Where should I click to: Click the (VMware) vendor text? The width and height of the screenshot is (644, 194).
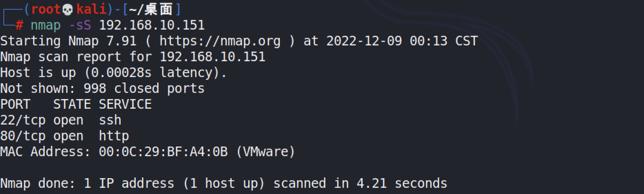(x=265, y=152)
